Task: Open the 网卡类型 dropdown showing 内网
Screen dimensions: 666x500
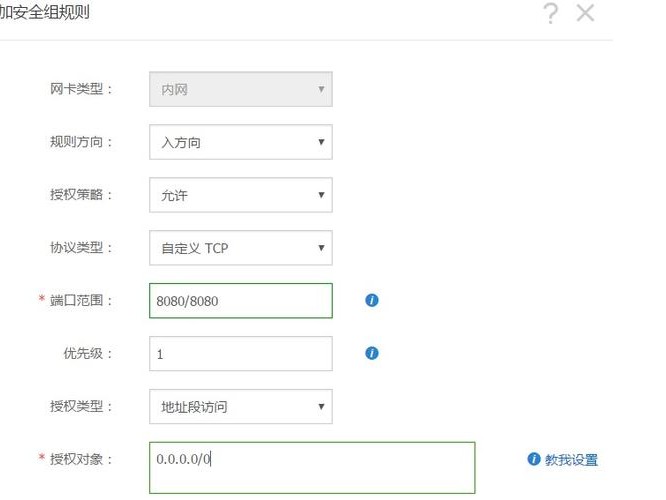Action: point(241,89)
